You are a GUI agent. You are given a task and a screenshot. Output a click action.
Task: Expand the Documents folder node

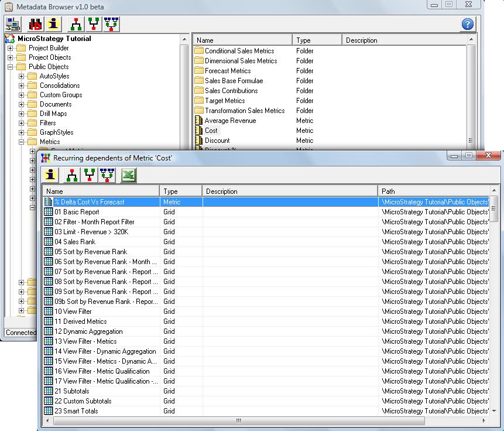[x=21, y=104]
